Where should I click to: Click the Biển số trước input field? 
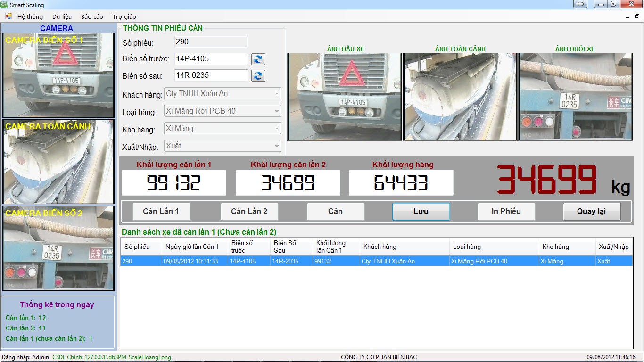211,59
